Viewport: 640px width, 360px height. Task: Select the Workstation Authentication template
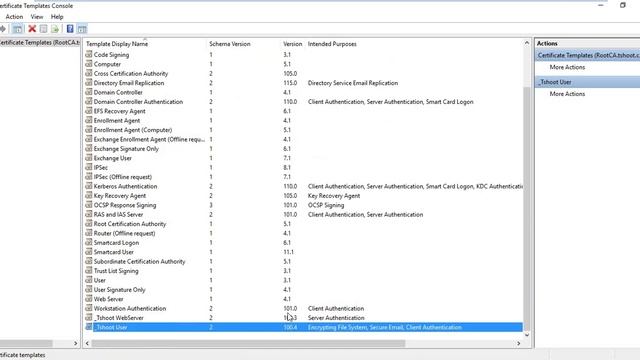130,308
